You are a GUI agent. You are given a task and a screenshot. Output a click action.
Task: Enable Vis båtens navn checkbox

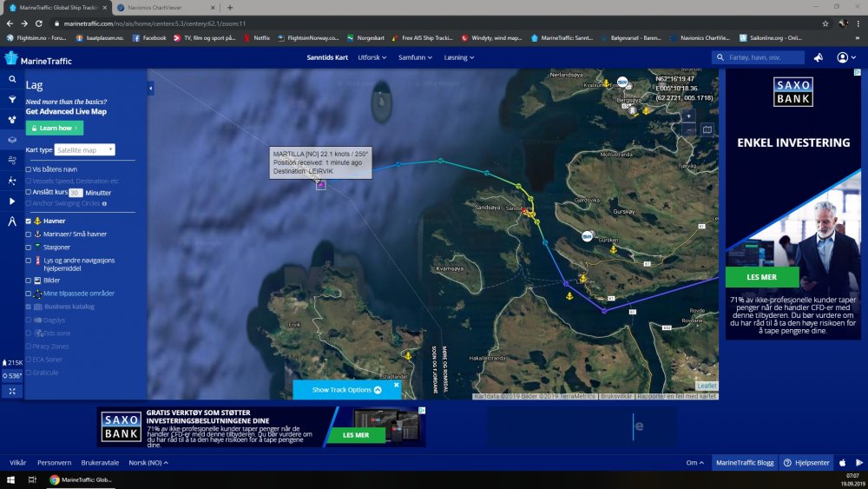point(29,169)
